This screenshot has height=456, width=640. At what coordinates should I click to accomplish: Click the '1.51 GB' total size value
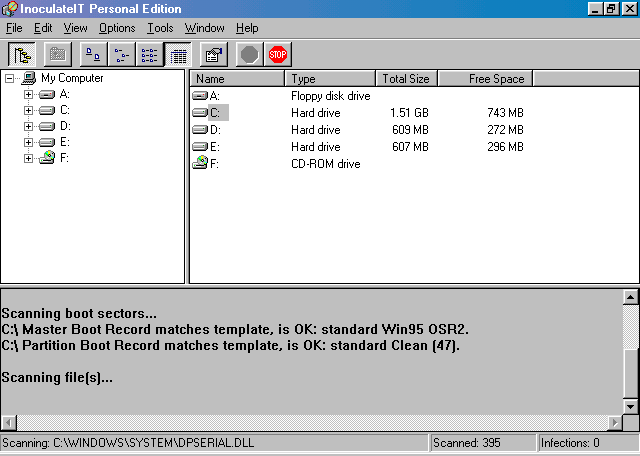[409, 113]
